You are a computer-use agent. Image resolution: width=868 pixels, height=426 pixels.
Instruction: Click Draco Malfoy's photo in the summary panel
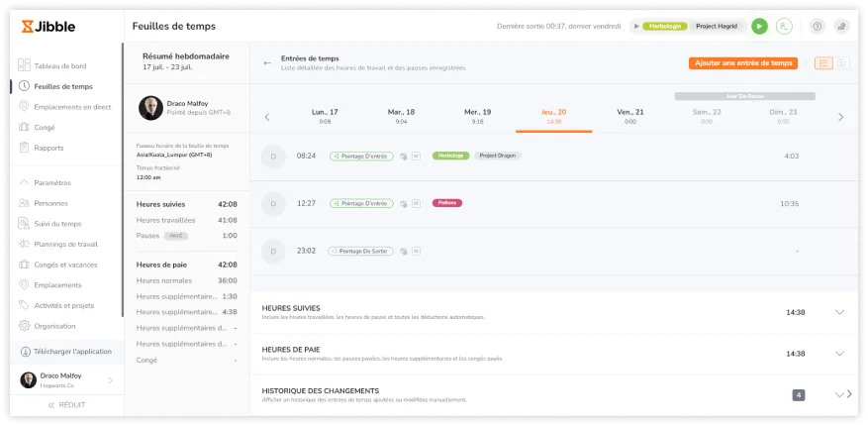150,107
